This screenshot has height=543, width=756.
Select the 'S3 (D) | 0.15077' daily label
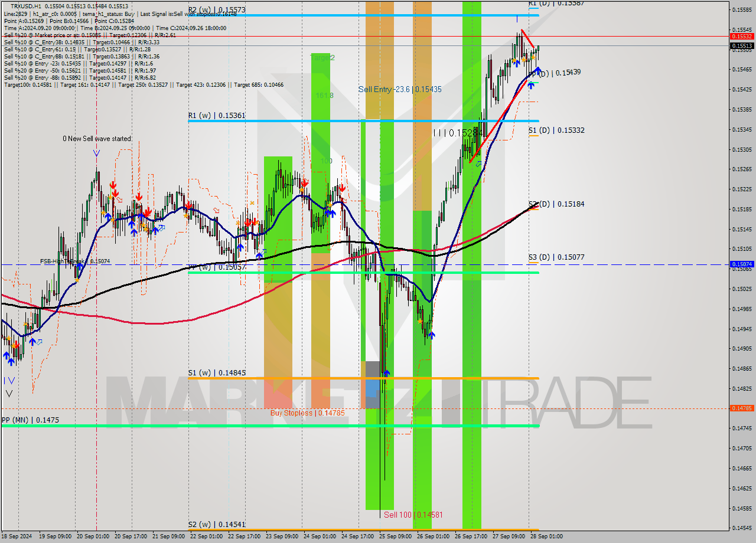pos(556,257)
